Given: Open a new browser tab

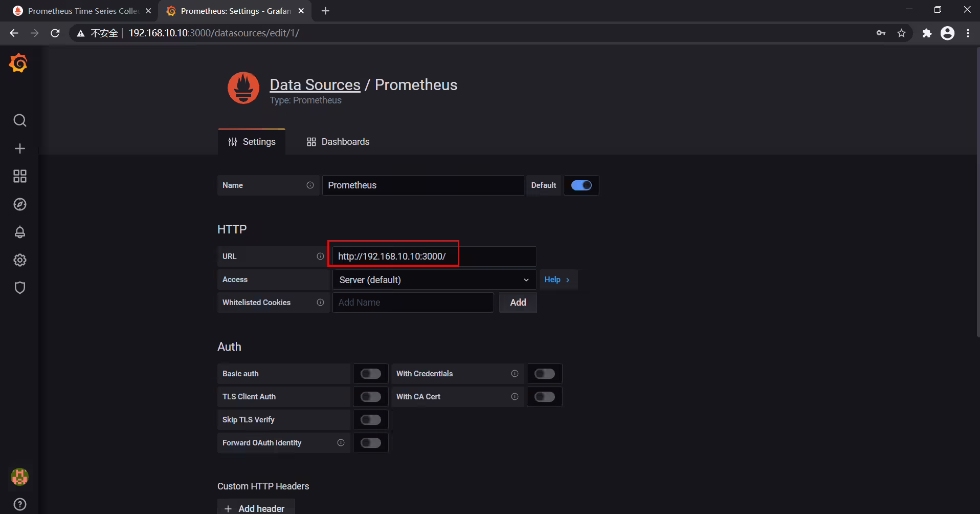Looking at the screenshot, I should [x=325, y=11].
